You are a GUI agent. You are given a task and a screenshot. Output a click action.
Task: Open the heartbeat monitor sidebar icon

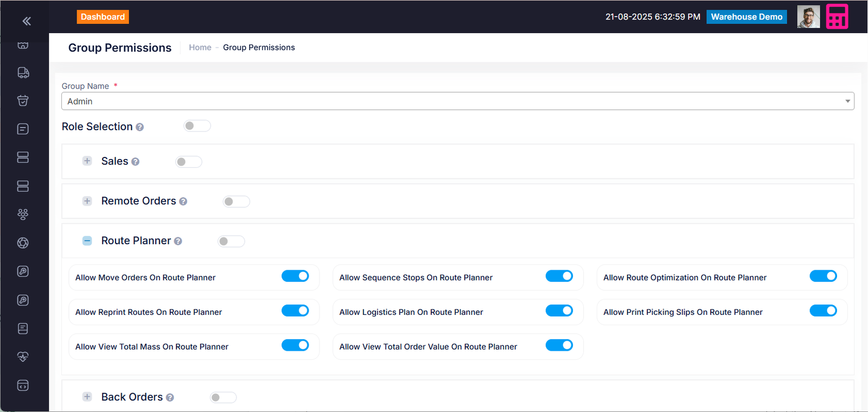23,357
